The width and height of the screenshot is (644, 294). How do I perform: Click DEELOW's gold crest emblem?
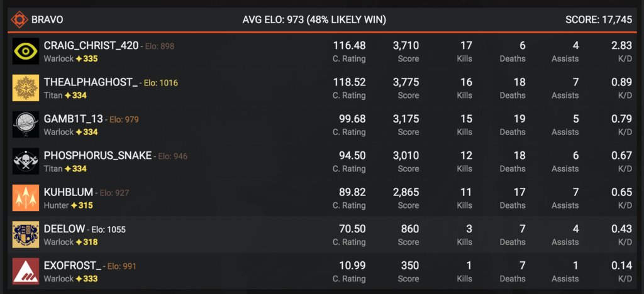pyautogui.click(x=25, y=234)
